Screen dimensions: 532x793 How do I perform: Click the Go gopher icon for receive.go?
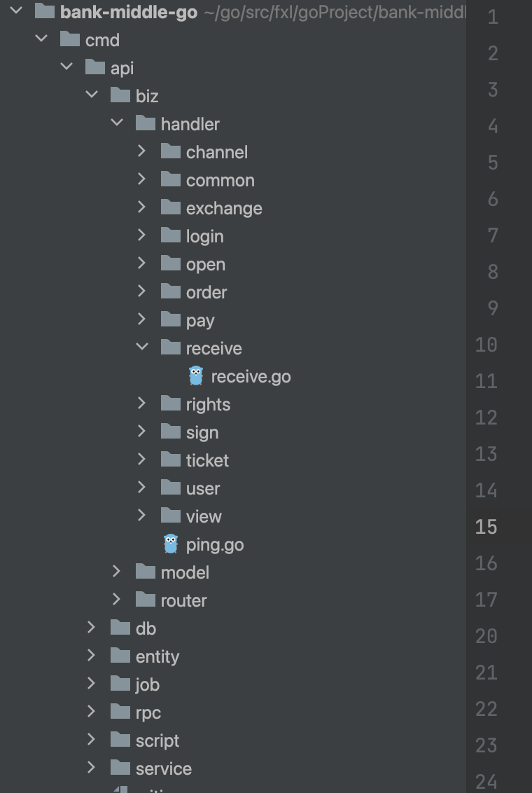point(196,376)
